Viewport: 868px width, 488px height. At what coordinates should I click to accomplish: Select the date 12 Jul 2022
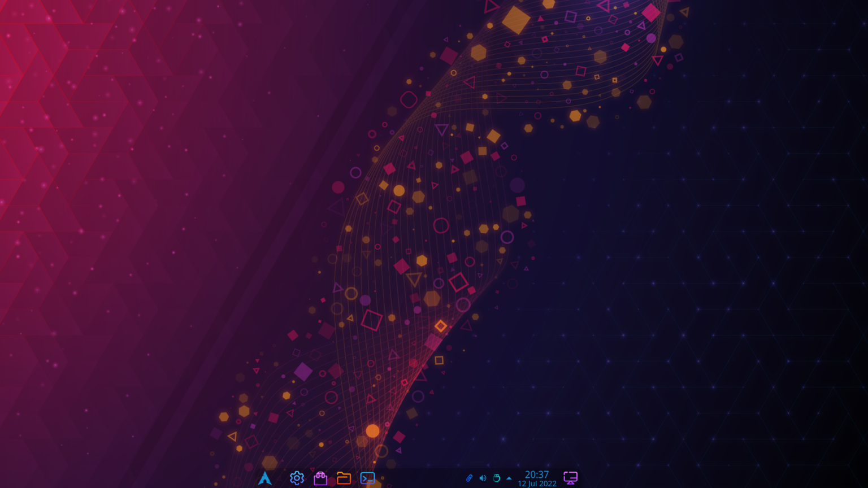(x=536, y=483)
